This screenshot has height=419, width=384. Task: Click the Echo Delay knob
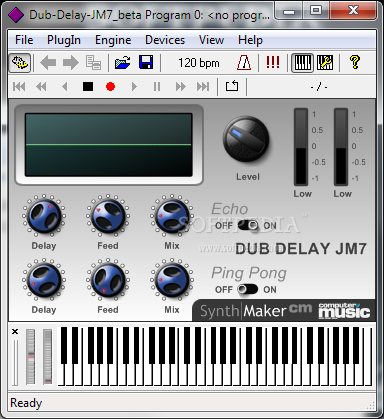44,216
